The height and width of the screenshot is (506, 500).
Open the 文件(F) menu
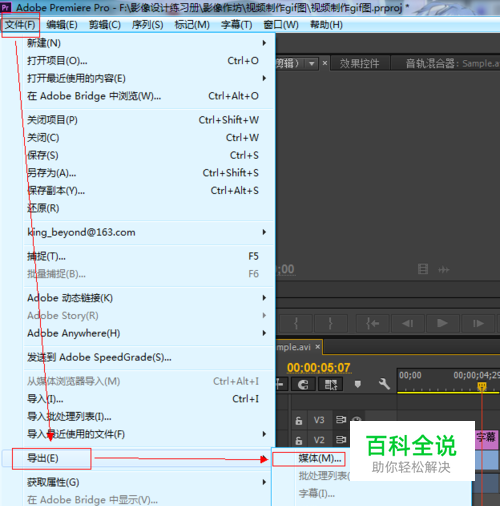pyautogui.click(x=20, y=25)
